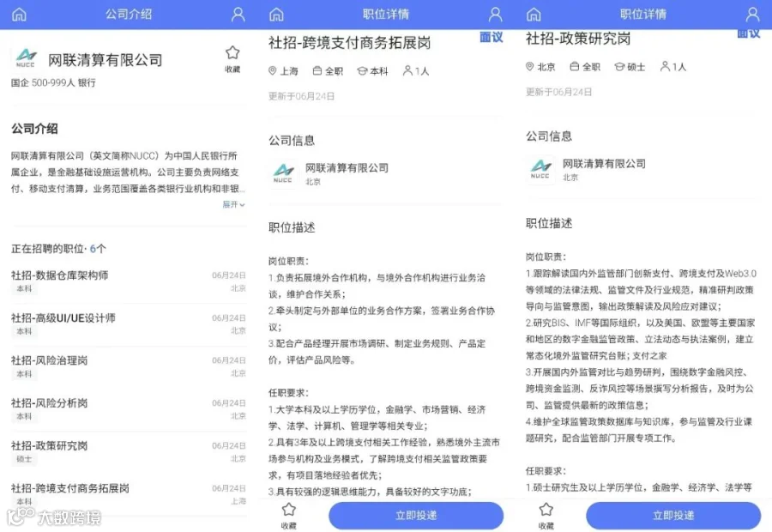This screenshot has width=772, height=532.
Task: Click 立即投递 on 跨境支付商务拓展岗 screen
Action: point(416,516)
